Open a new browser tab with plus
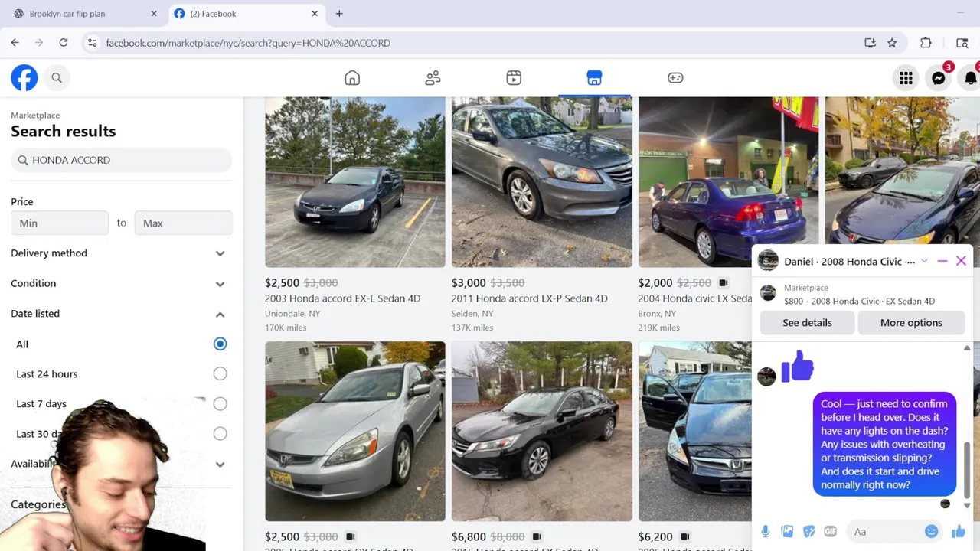 click(339, 14)
